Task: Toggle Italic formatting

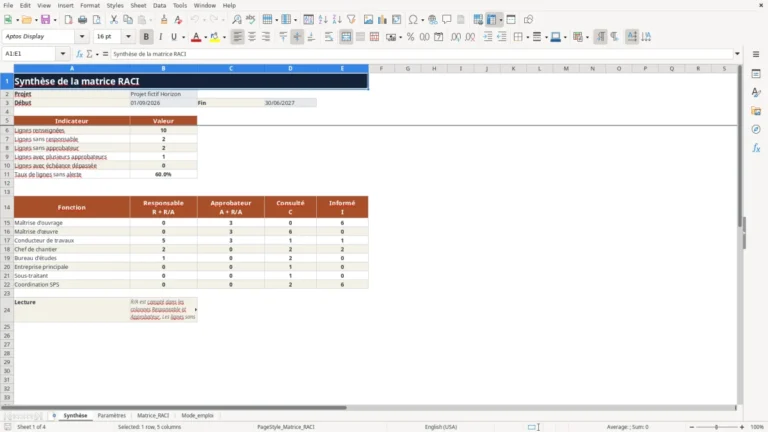Action: [x=160, y=37]
